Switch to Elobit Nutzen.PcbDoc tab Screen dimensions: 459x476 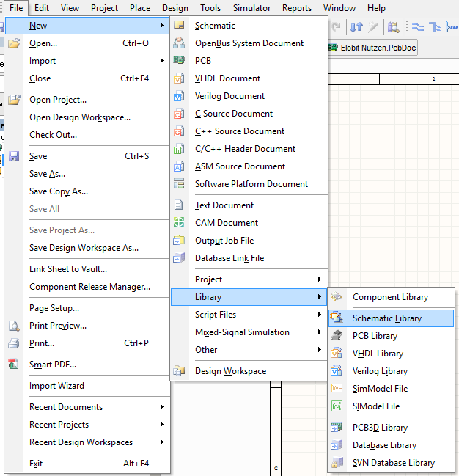375,48
